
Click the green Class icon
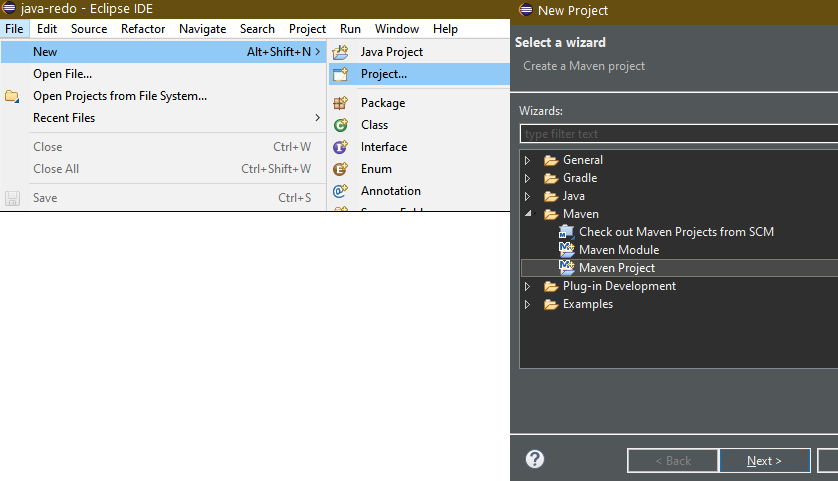click(340, 125)
